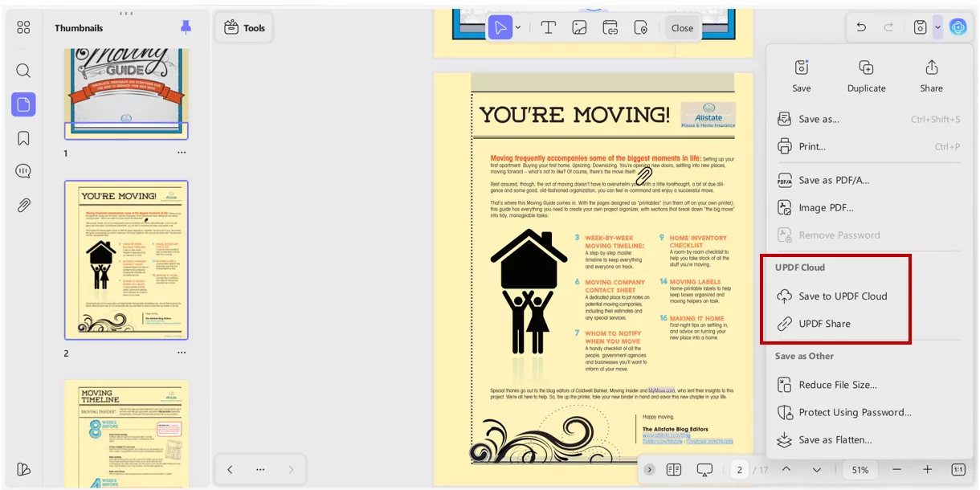The height and width of the screenshot is (490, 980).
Task: Redo the last action
Action: tap(888, 27)
